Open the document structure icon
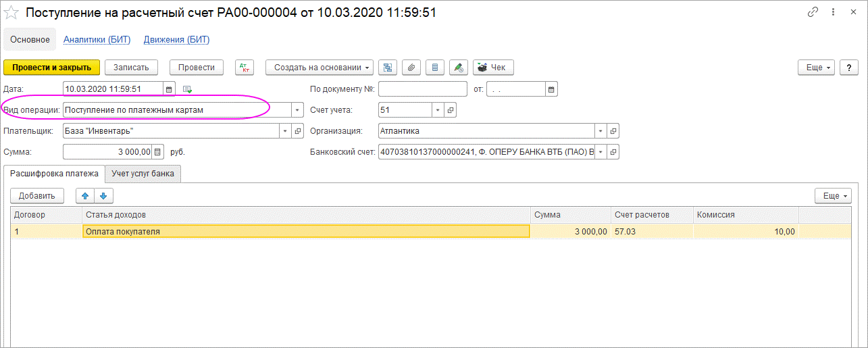Image resolution: width=868 pixels, height=348 pixels. point(388,68)
